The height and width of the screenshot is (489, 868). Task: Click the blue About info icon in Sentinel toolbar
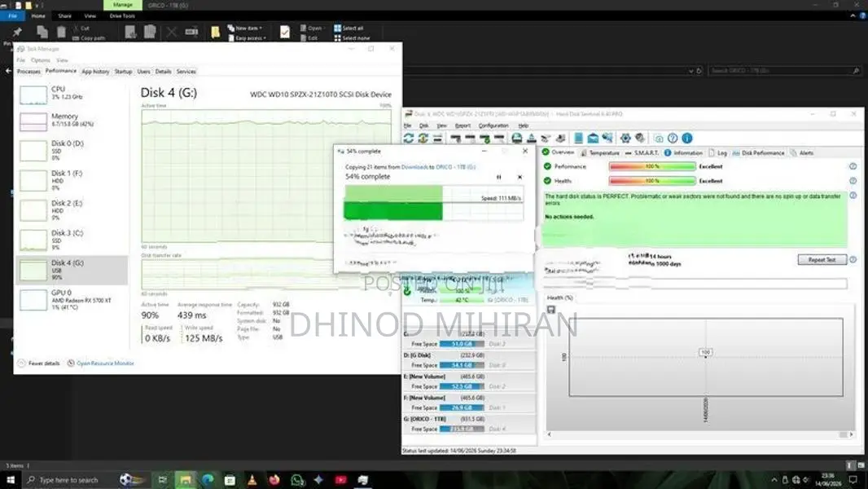click(687, 138)
